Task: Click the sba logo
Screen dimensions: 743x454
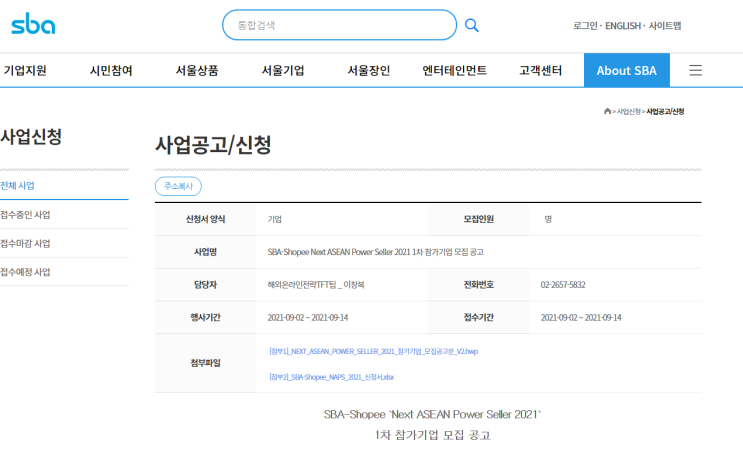Action: 33,24
